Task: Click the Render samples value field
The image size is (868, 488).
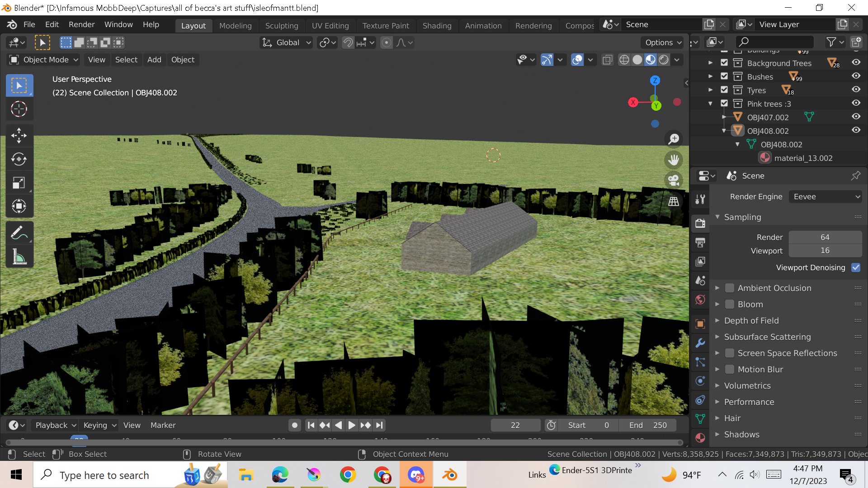Action: click(x=825, y=237)
